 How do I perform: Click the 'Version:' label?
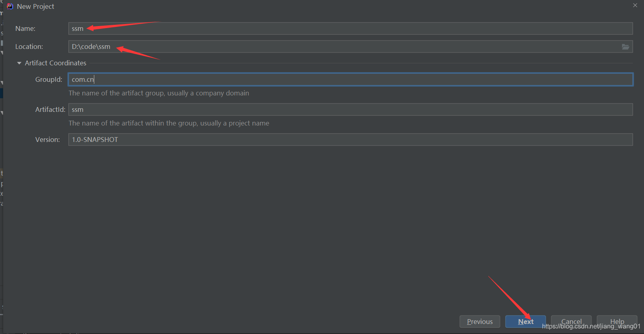click(x=47, y=140)
